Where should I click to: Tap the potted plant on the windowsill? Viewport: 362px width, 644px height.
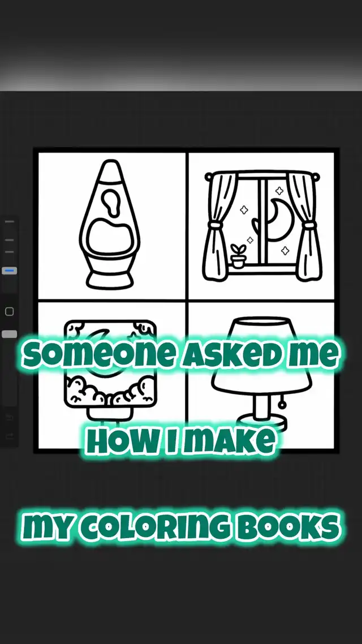click(238, 256)
